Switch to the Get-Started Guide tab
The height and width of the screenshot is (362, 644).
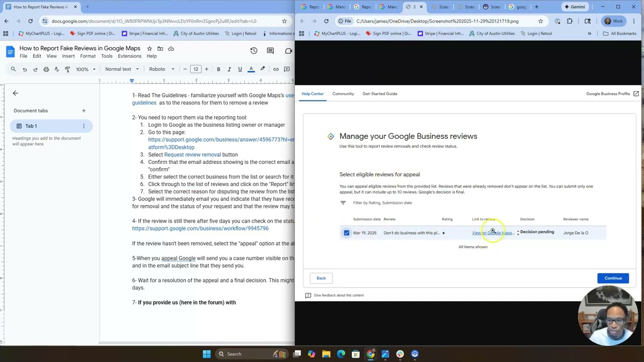tap(380, 94)
